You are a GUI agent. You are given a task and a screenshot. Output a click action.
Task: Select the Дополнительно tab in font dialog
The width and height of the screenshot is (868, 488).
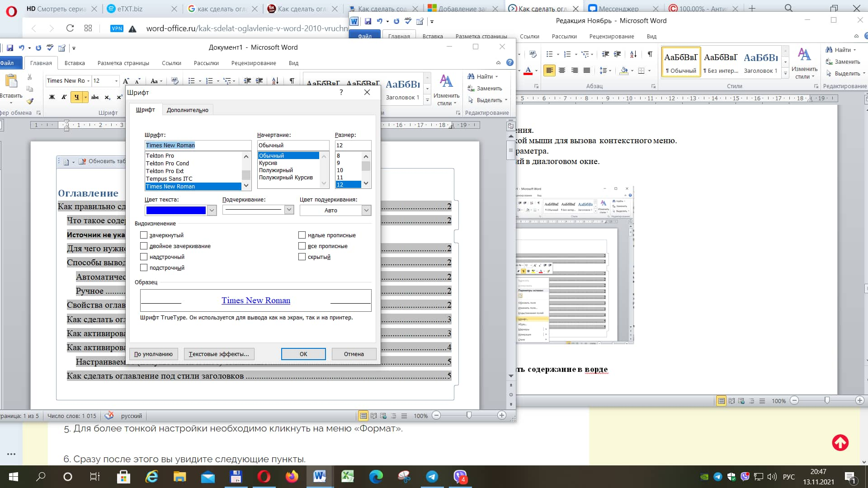point(187,110)
